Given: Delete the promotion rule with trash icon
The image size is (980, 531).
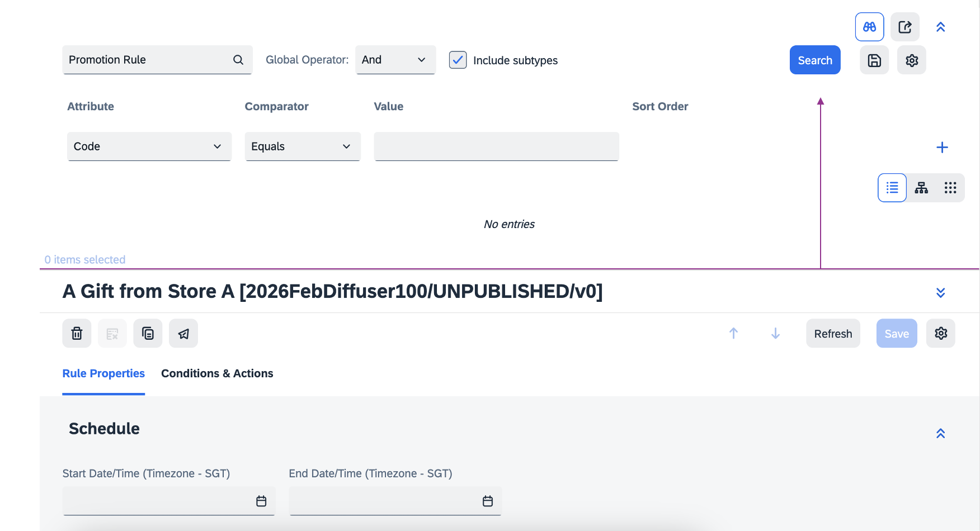Looking at the screenshot, I should coord(77,334).
